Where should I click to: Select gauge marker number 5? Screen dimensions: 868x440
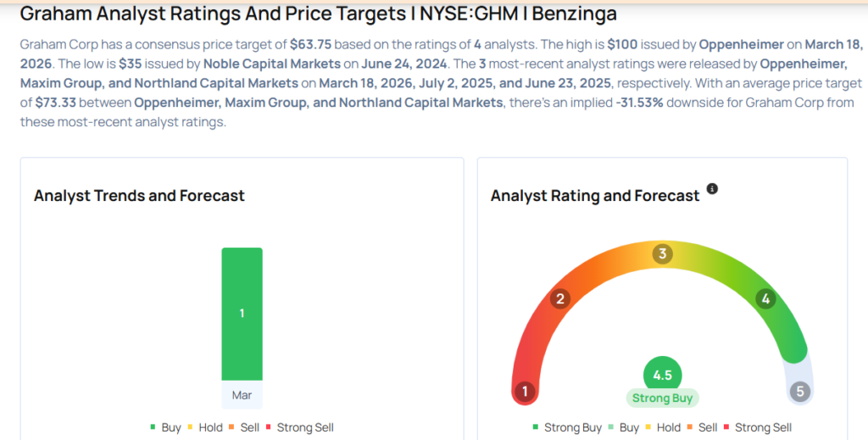coord(800,392)
